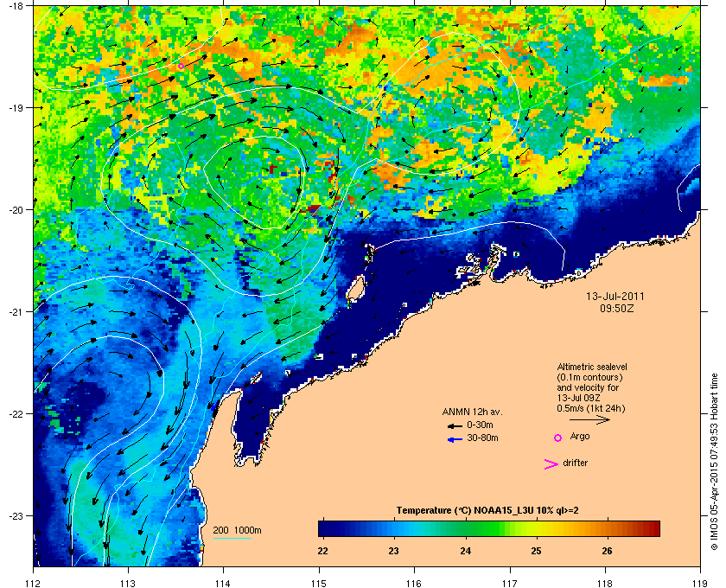Screen dimensions: 726x588
Task: Click the colorbar tick label 26
Action: [x=607, y=551]
